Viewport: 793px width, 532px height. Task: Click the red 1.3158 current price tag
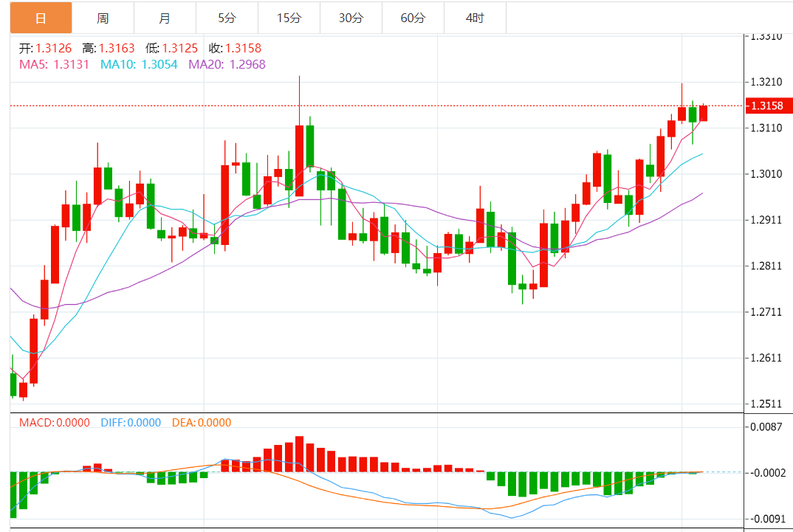(769, 106)
